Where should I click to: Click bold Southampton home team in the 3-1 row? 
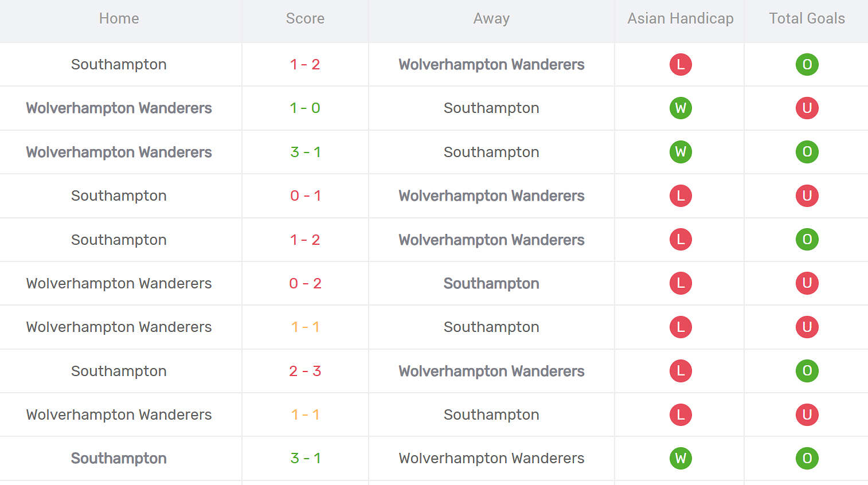119,458
